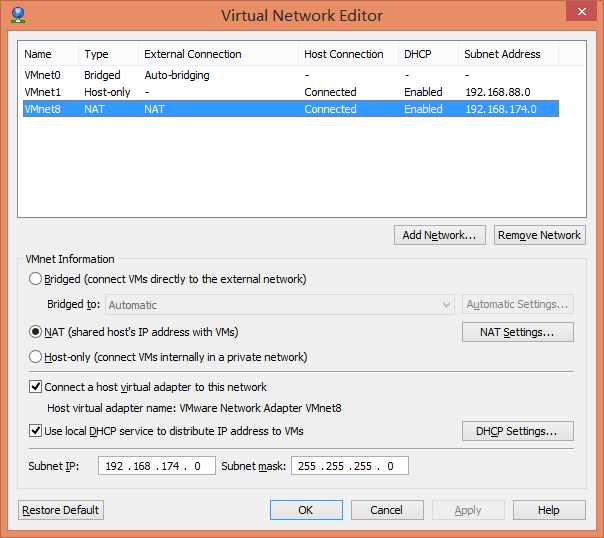Click the Remove Network button
This screenshot has height=538, width=604.
[x=540, y=235]
